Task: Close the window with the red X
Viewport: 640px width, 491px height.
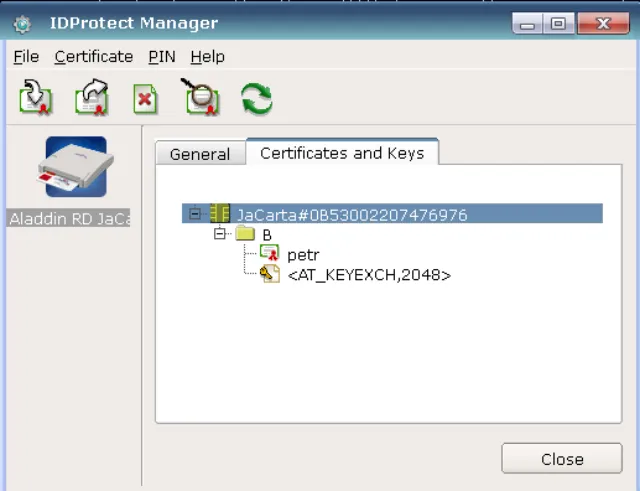Action: 603,24
